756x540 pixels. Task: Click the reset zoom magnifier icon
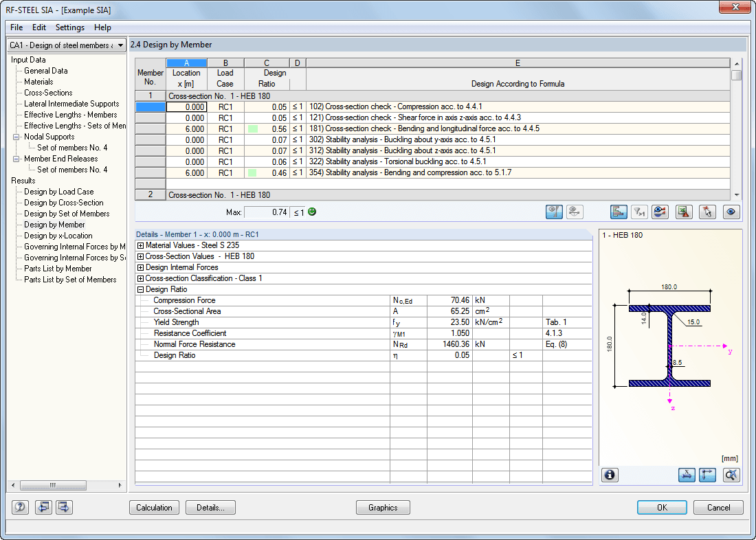click(x=731, y=475)
